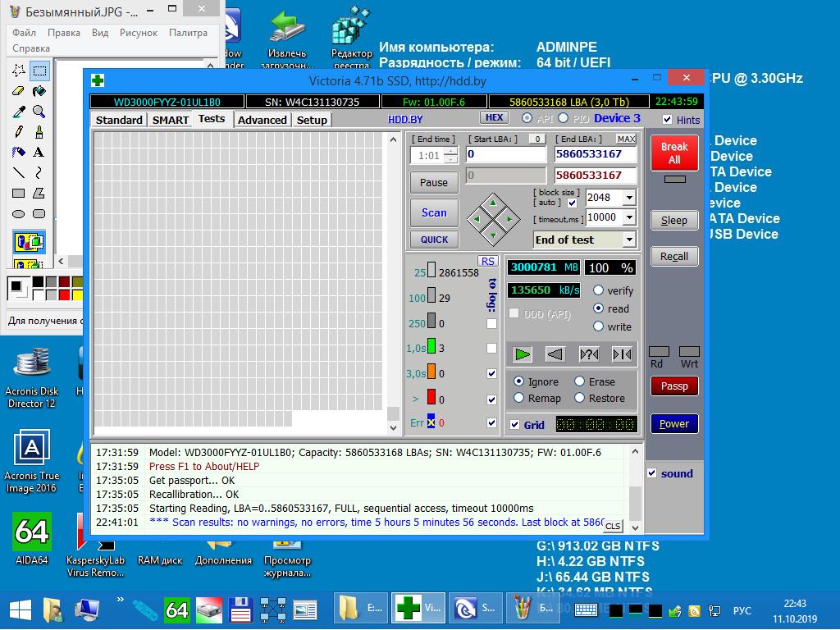
Task: Select the rectangle shape tool in Paint
Action: 19,194
